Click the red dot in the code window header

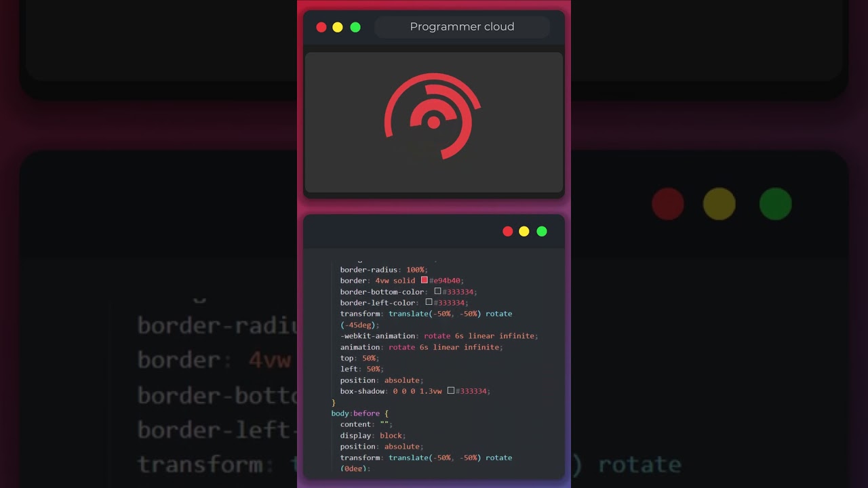coord(507,231)
